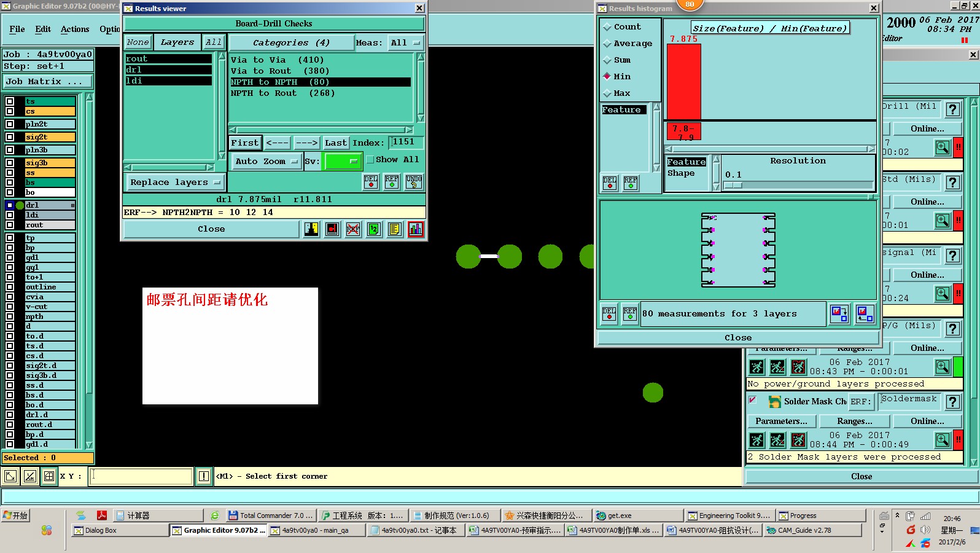The width and height of the screenshot is (980, 553).
Task: Click the green numbered page icon in Results viewer
Action: pos(374,229)
